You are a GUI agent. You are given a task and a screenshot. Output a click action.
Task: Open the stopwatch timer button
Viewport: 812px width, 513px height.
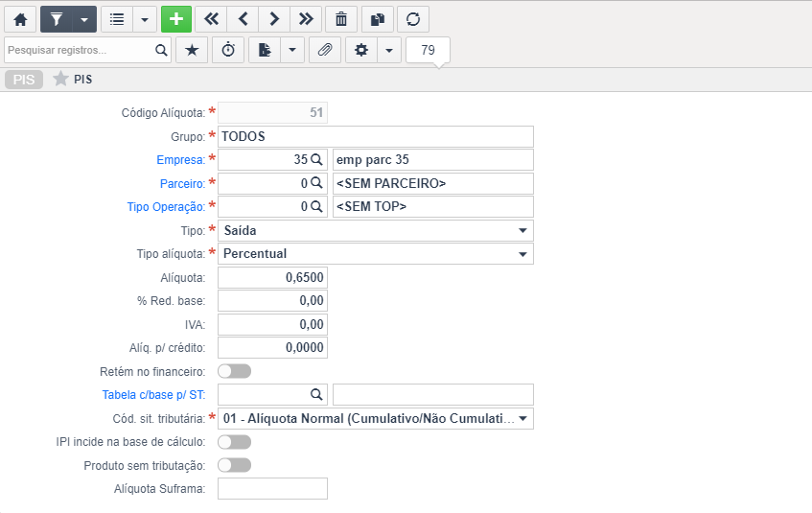click(228, 50)
